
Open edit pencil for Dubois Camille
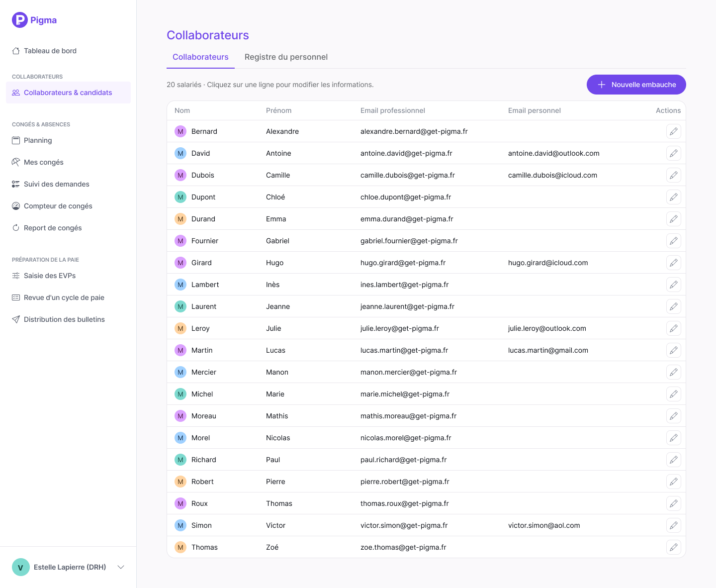(x=674, y=175)
